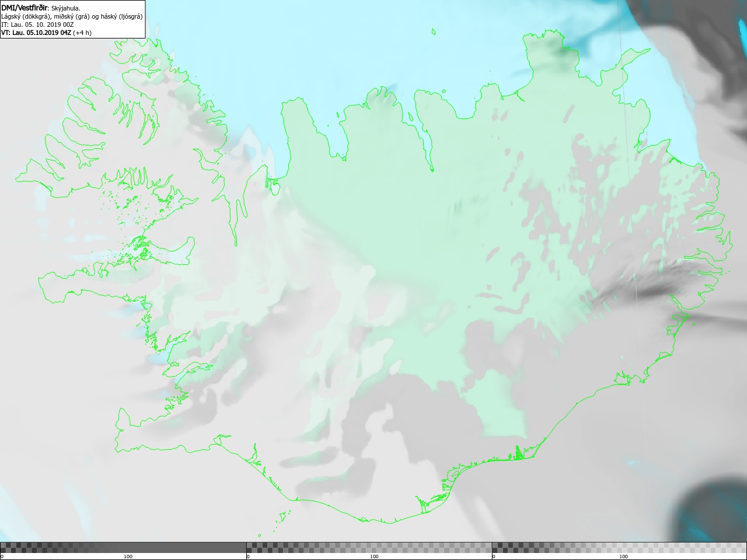The width and height of the screenshot is (747, 560).
Task: Click the "100" label under the middle grey scale
Action: (x=374, y=556)
